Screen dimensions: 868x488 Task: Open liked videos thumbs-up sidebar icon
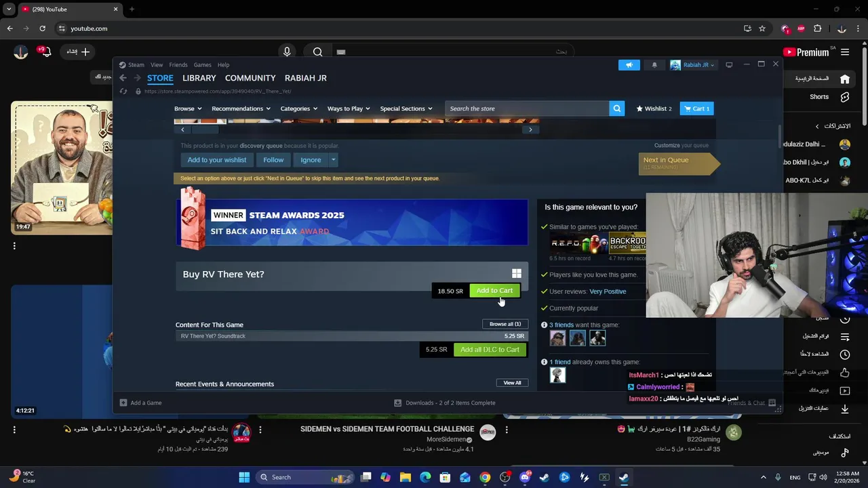845,372
